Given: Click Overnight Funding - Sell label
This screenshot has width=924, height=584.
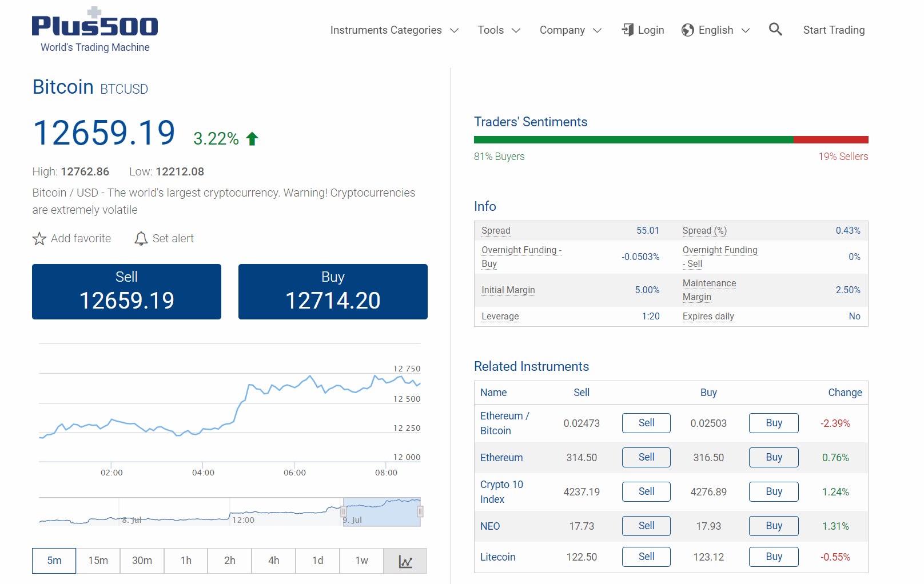Looking at the screenshot, I should (x=720, y=257).
